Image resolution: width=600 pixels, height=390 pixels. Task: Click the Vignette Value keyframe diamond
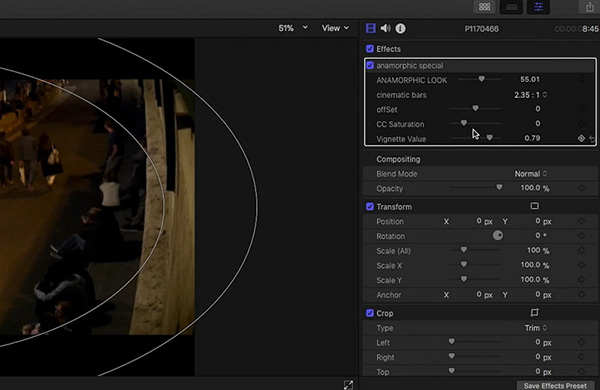(x=581, y=139)
